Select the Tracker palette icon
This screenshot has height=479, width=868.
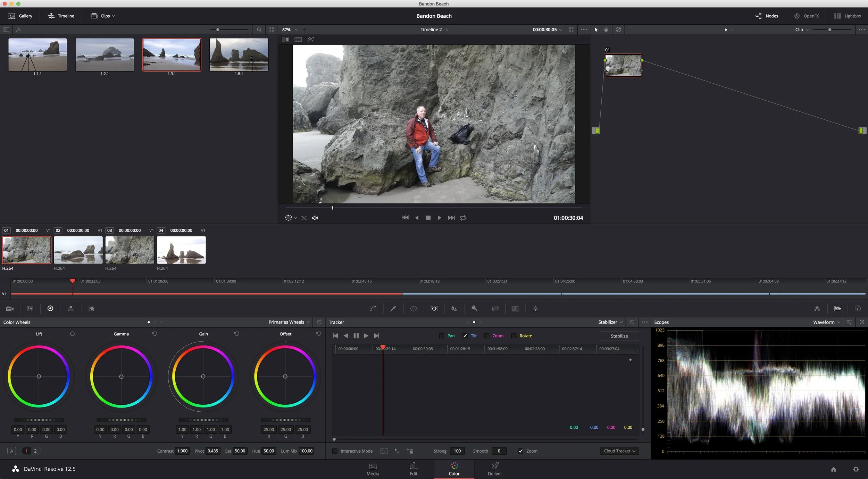pyautogui.click(x=434, y=309)
